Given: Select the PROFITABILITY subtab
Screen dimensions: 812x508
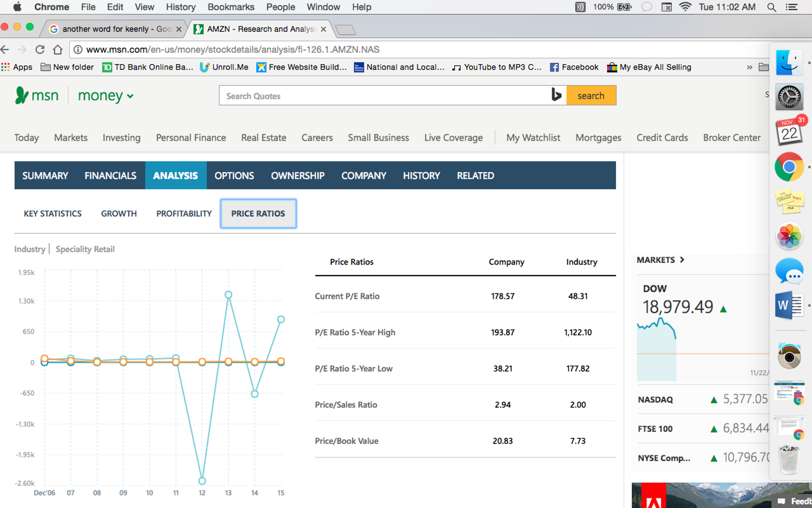Looking at the screenshot, I should [184, 214].
